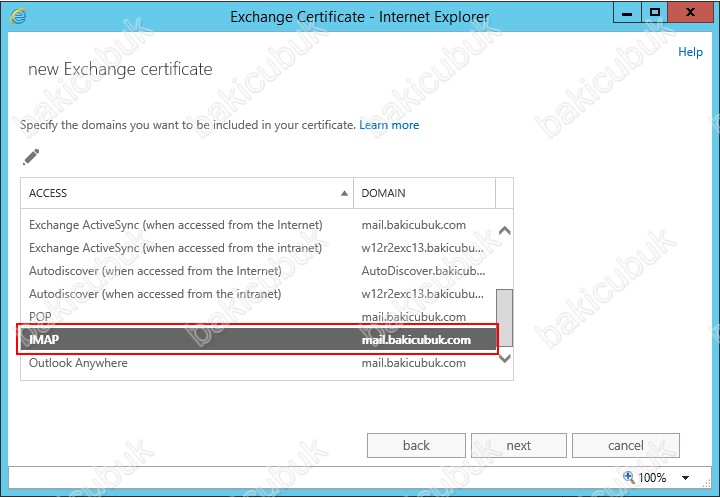Image resolution: width=720 pixels, height=498 pixels.
Task: Select the Outlook Anywhere row
Action: 258,363
